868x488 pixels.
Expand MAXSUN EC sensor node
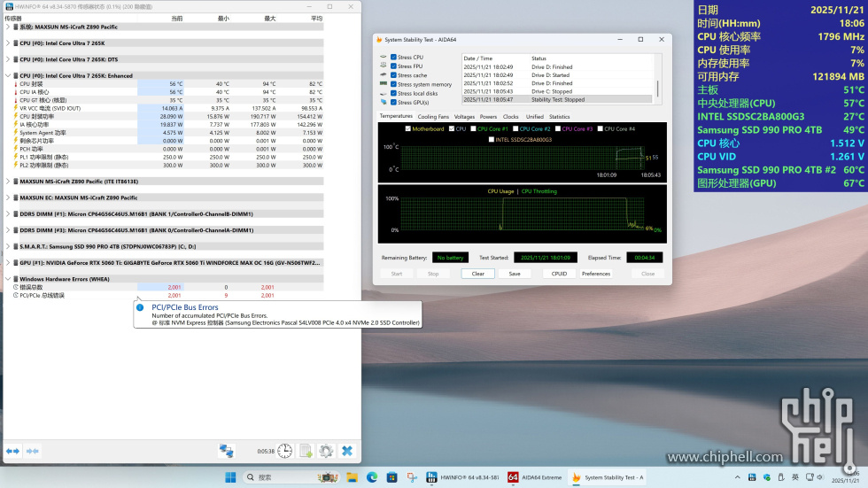(8, 198)
